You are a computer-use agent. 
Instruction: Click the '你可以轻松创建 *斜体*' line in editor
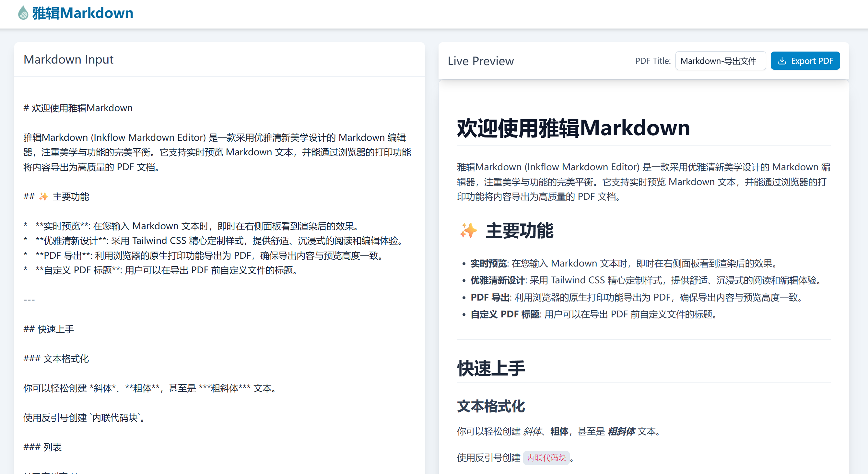coord(151,388)
